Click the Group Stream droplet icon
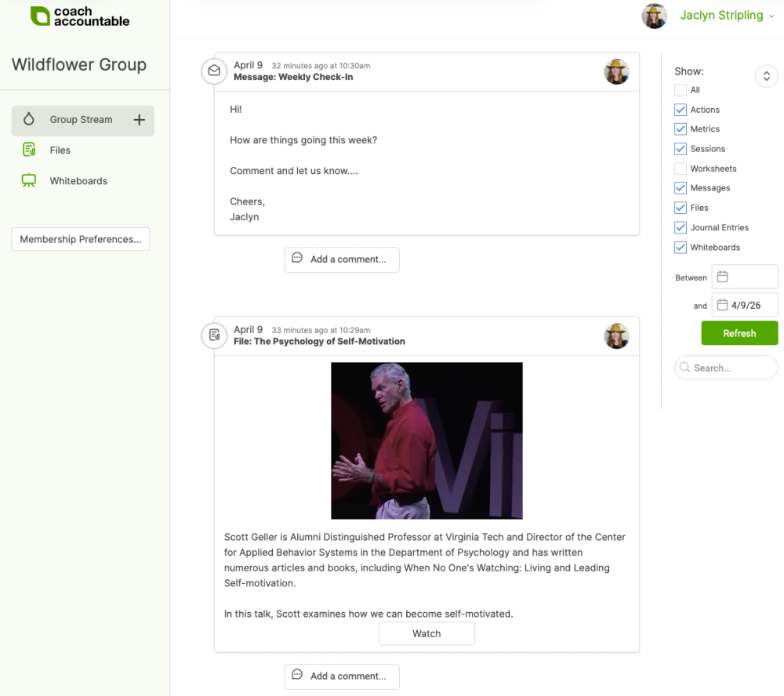Image resolution: width=784 pixels, height=696 pixels. [29, 119]
